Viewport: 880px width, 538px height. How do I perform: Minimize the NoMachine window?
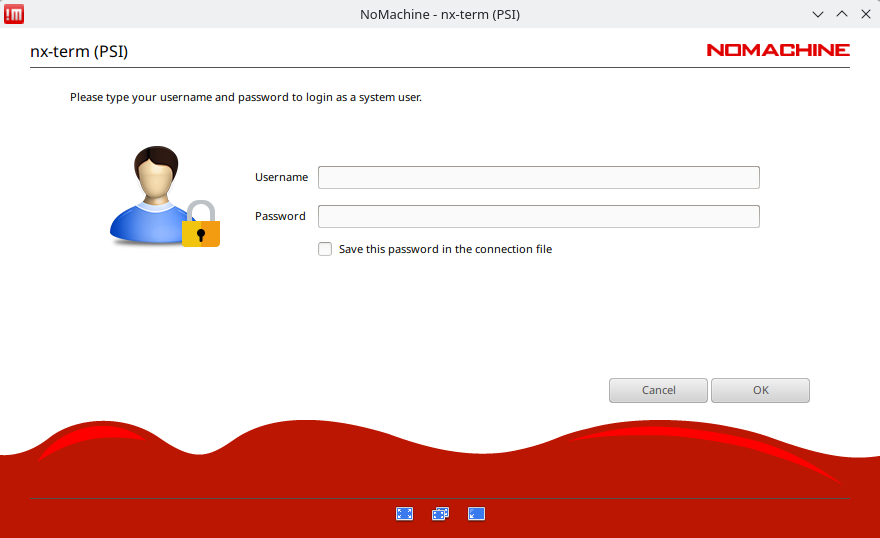818,15
